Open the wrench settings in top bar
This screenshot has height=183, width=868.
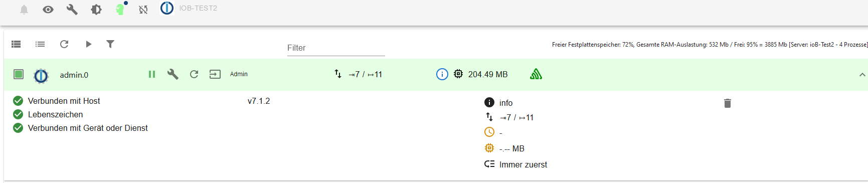[72, 10]
